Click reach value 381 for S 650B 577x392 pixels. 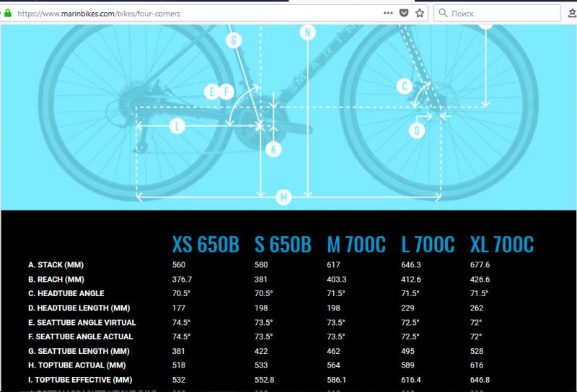point(261,280)
